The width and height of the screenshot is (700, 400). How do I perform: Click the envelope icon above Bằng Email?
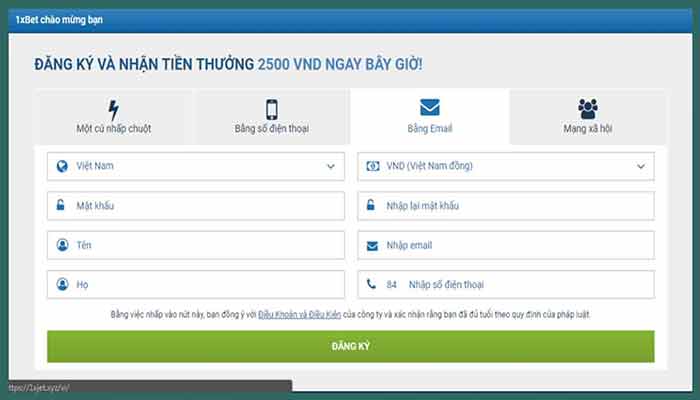pos(430,108)
